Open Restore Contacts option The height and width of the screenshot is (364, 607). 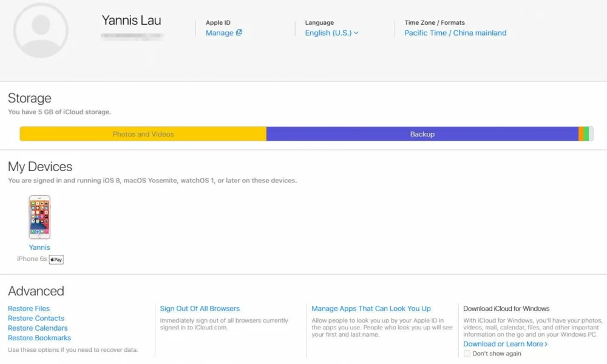(x=36, y=318)
